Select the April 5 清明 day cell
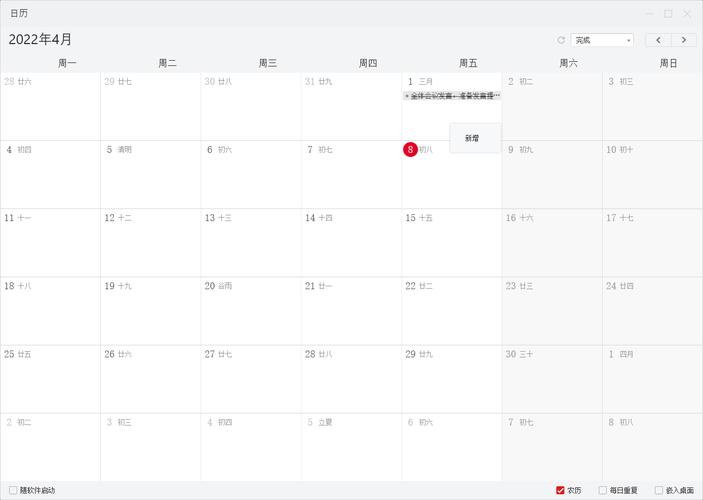 click(x=150, y=175)
